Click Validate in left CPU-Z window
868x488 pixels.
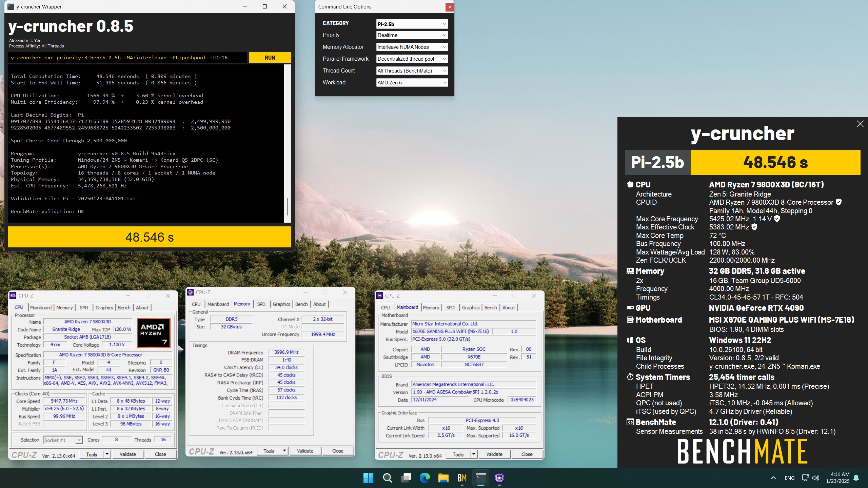128,454
